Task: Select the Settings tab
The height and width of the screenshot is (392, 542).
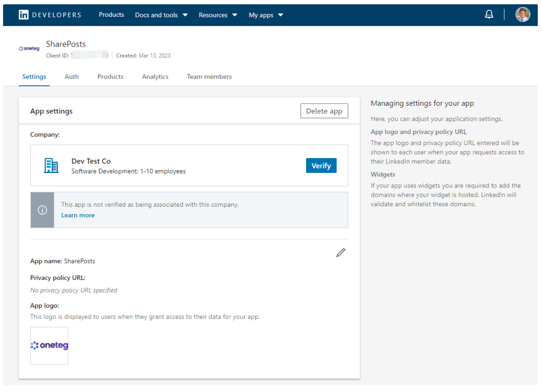Action: pos(34,77)
